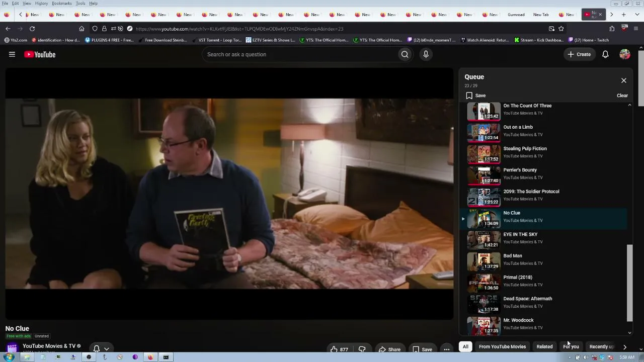644x362 pixels.
Task: List all tabs dropdown arrow
Action: point(636,15)
